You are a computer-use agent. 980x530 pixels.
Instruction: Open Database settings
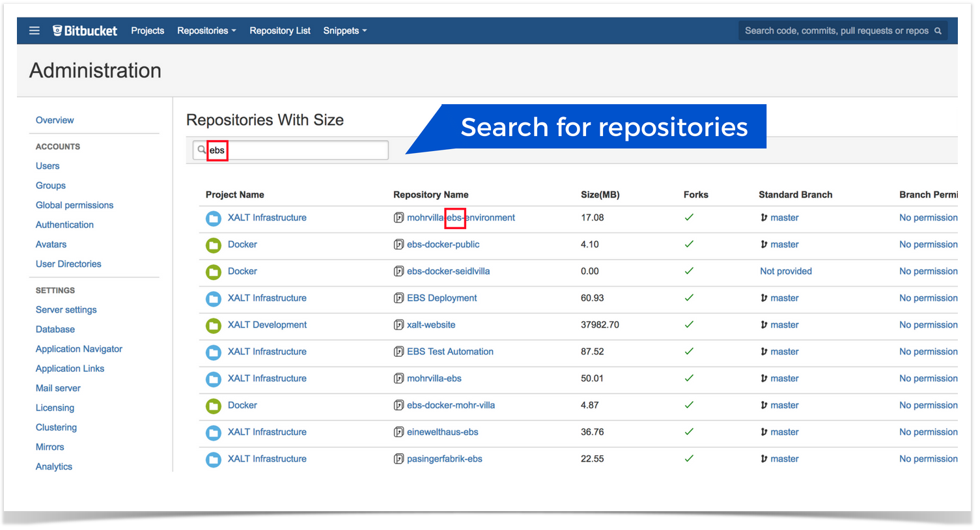tap(55, 329)
